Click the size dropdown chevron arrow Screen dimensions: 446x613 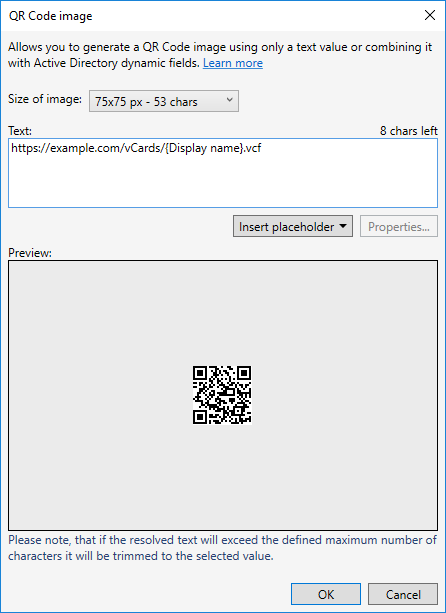229,100
